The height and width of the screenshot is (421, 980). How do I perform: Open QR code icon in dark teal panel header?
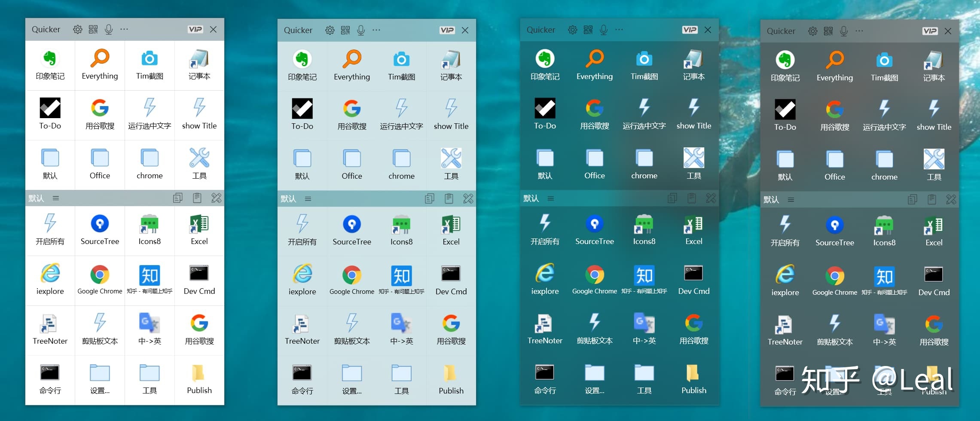click(x=588, y=30)
